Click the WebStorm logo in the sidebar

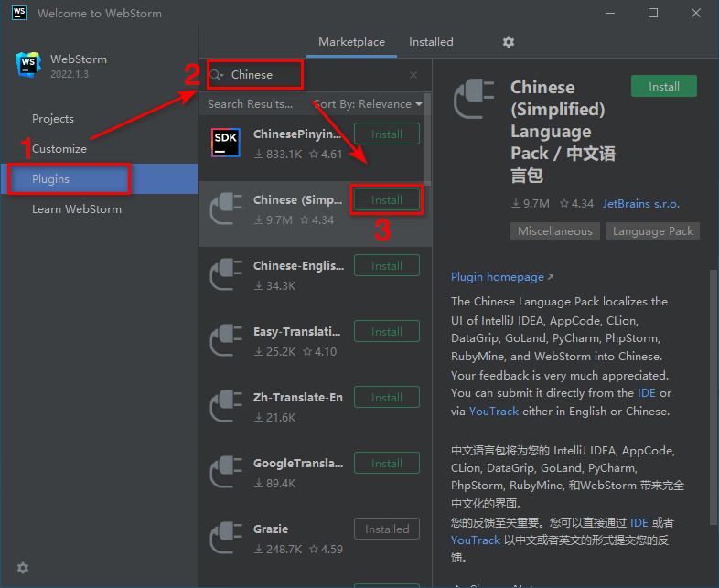[x=28, y=65]
